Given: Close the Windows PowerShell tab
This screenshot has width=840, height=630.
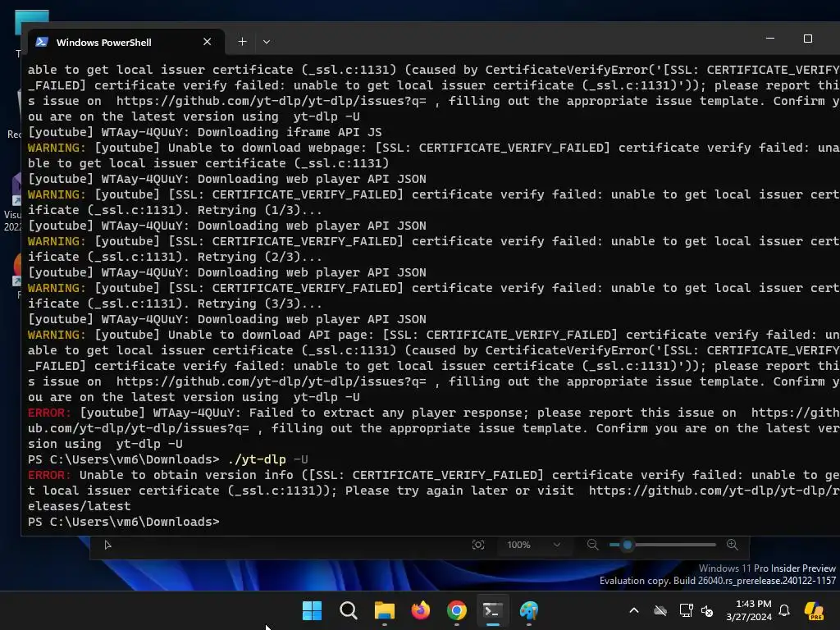Looking at the screenshot, I should (x=208, y=42).
